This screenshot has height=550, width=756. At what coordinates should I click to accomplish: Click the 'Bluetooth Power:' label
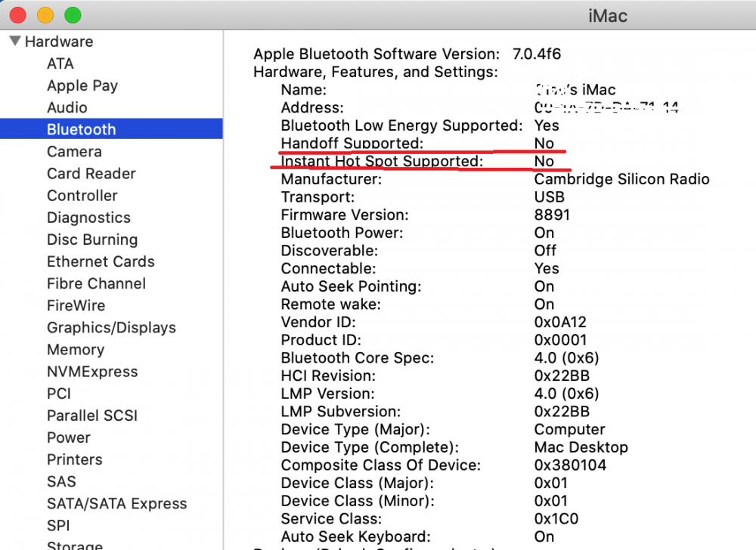click(x=342, y=233)
